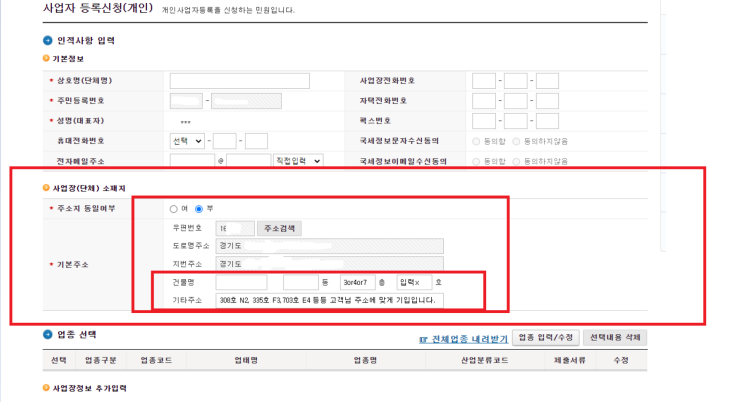Click the 주소검색 button
This screenshot has width=743, height=402.
tap(279, 228)
